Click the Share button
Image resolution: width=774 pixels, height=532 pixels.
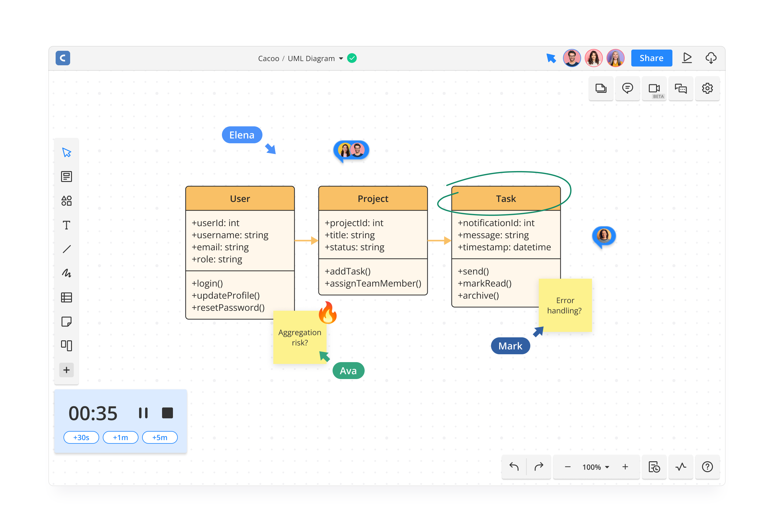tap(651, 58)
